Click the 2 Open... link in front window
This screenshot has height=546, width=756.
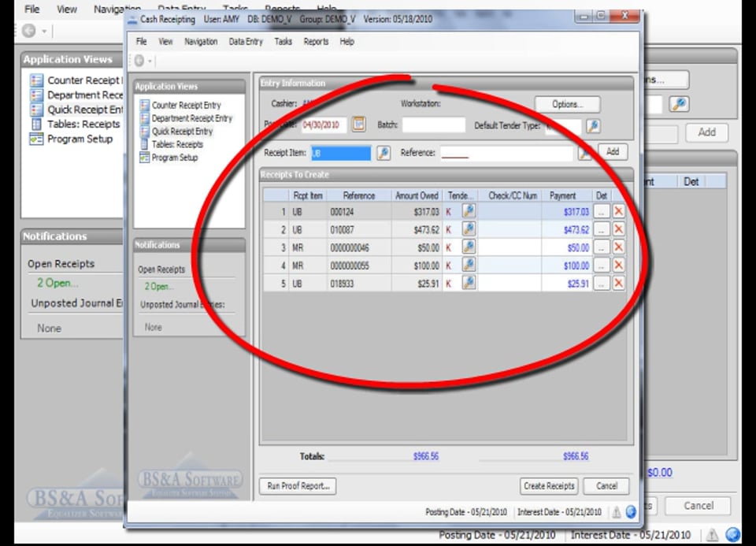pyautogui.click(x=158, y=287)
